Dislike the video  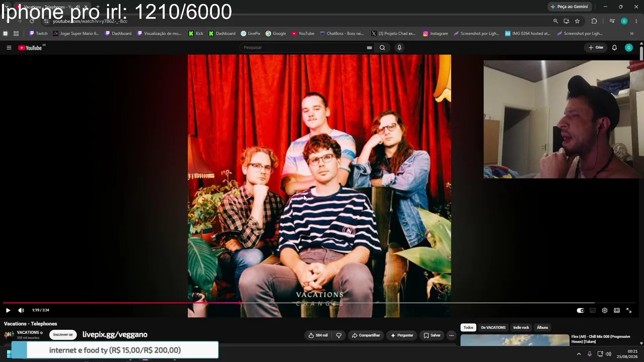tap(339, 335)
